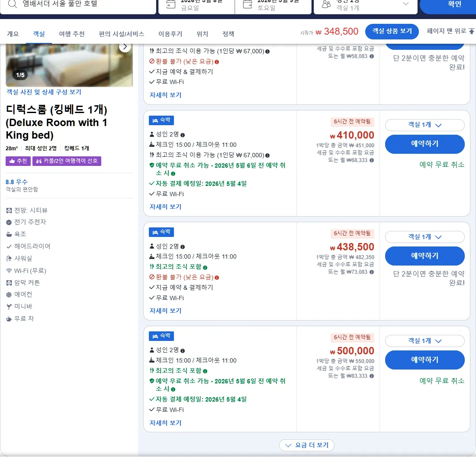Open the check-out date calendar icon
The height and width of the screenshot is (457, 476).
pos(248,4)
